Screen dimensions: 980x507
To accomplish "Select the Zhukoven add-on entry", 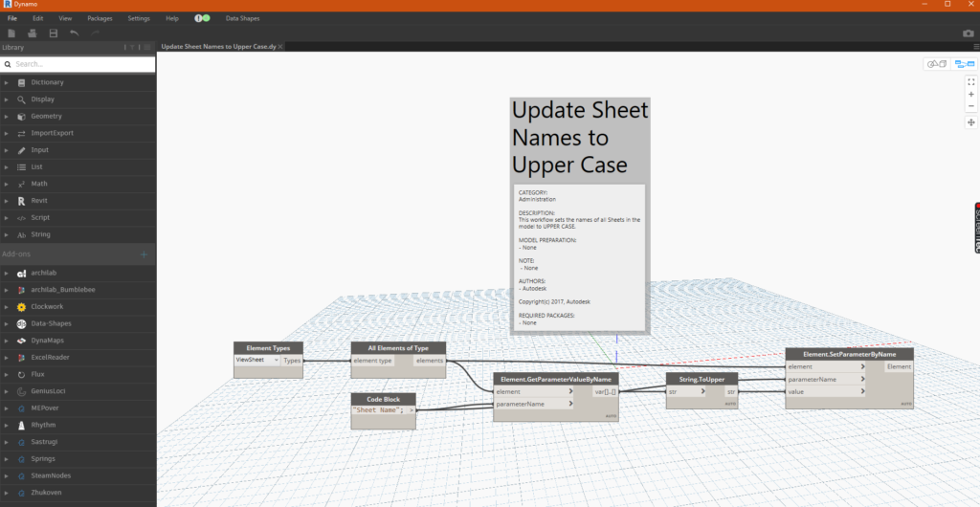I will 78,493.
